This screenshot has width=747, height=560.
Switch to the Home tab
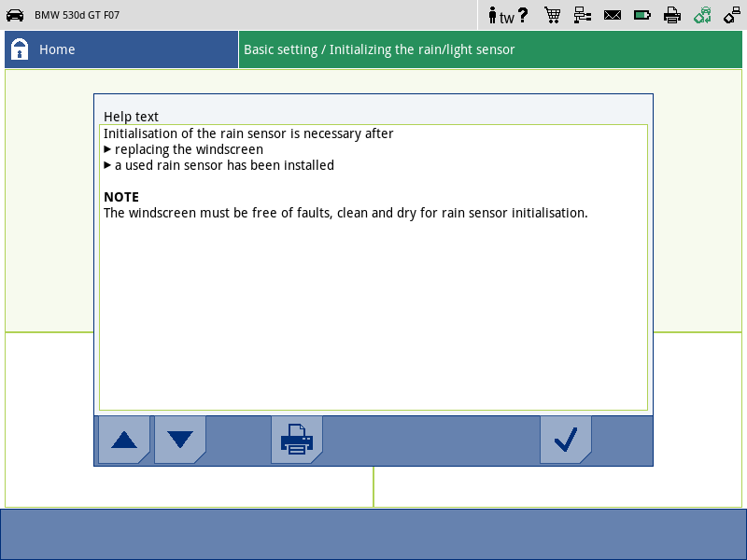(x=120, y=49)
